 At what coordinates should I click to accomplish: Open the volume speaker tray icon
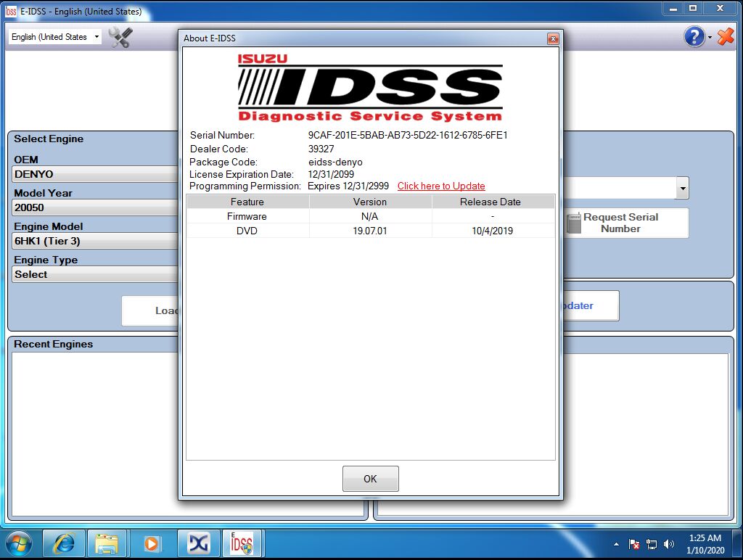click(x=668, y=544)
